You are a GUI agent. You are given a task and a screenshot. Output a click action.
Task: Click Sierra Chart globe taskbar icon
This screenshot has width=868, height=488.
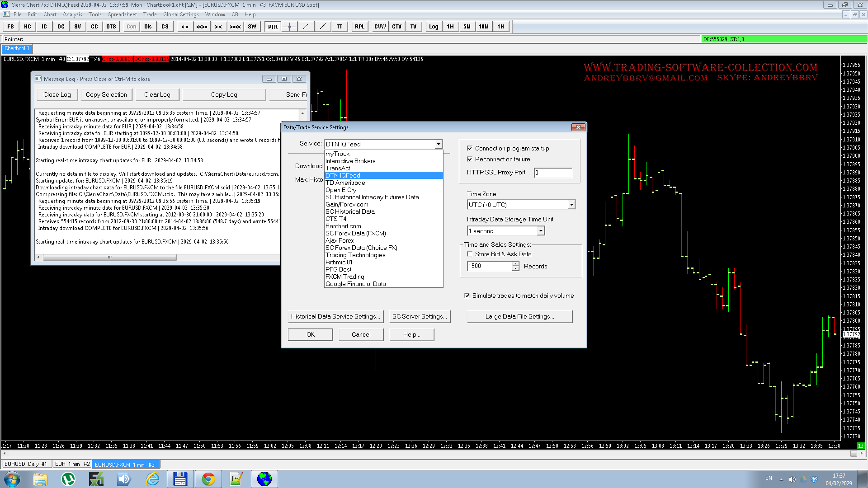264,479
